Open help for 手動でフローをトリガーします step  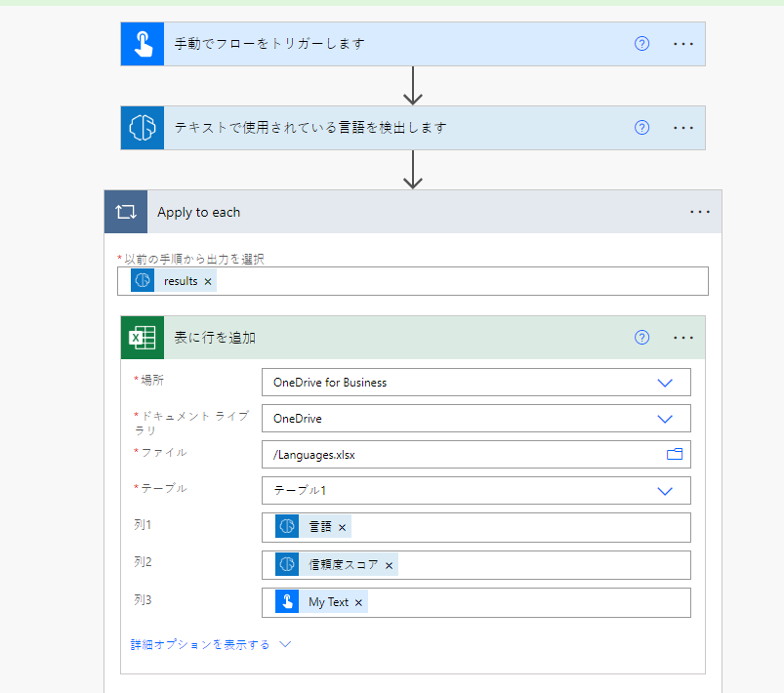point(641,44)
